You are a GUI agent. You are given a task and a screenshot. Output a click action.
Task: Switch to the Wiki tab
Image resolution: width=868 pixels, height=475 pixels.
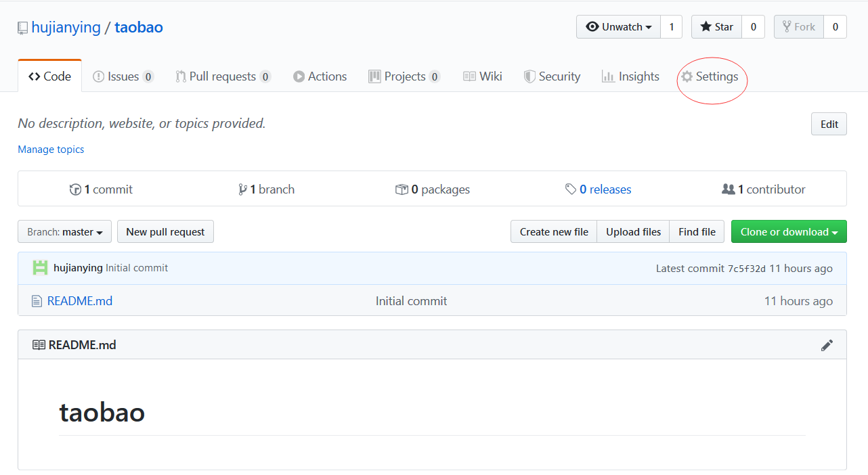[482, 76]
